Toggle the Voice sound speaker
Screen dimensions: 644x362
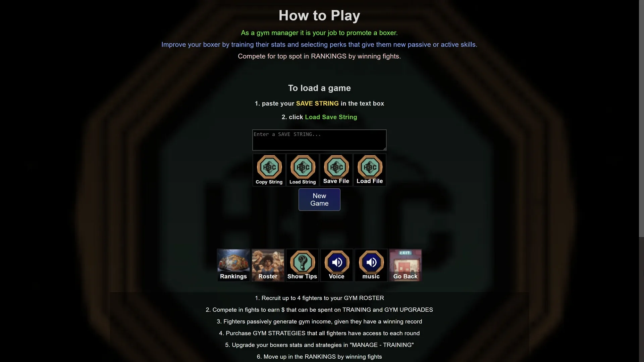[x=336, y=265]
